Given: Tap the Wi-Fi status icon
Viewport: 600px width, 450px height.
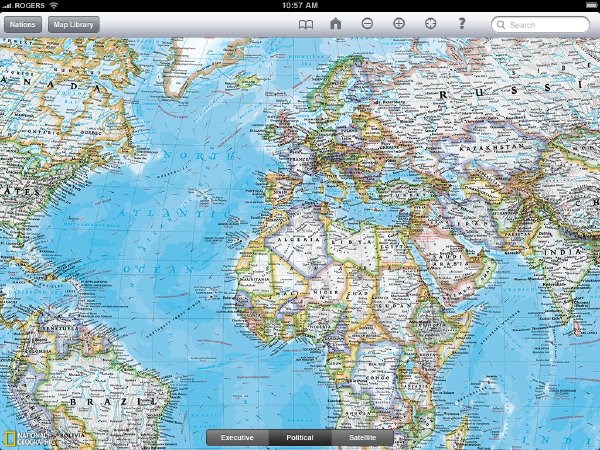Looking at the screenshot, I should [x=53, y=5].
